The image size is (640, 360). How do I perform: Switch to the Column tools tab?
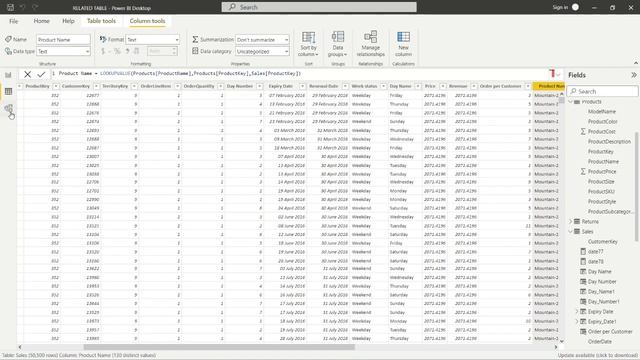(147, 21)
